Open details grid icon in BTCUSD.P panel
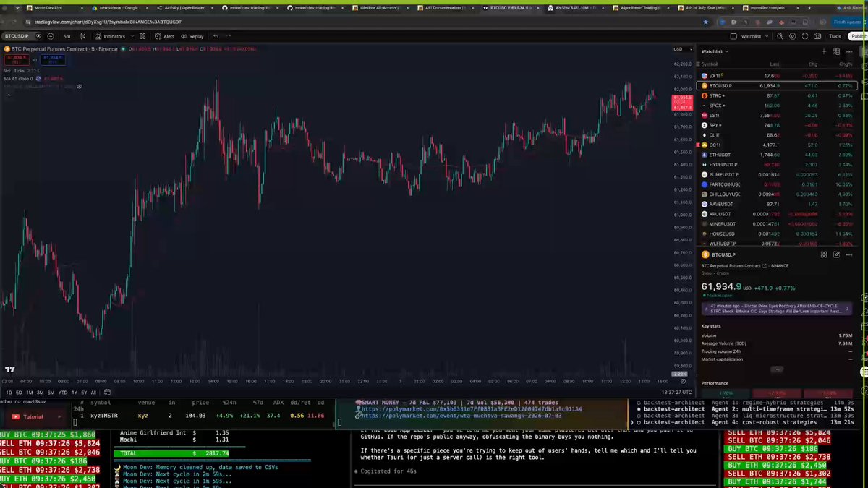The width and height of the screenshot is (868, 488). point(824,254)
